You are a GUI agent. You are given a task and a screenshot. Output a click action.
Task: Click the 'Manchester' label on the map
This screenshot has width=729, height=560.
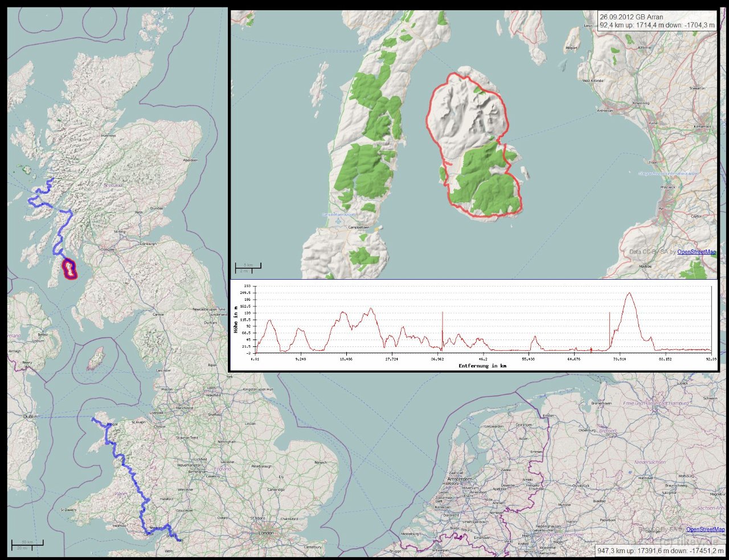pos(185,408)
